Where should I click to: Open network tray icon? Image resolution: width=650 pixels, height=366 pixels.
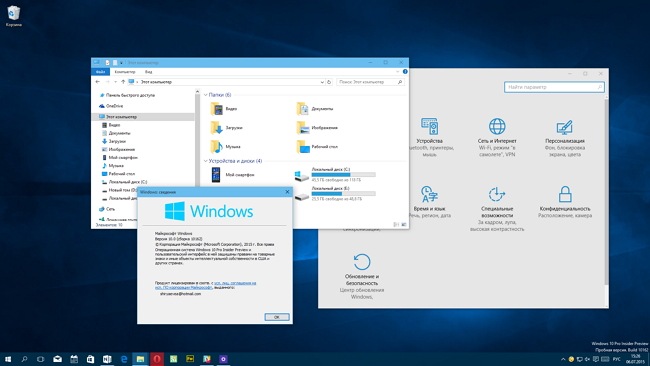[x=580, y=359]
